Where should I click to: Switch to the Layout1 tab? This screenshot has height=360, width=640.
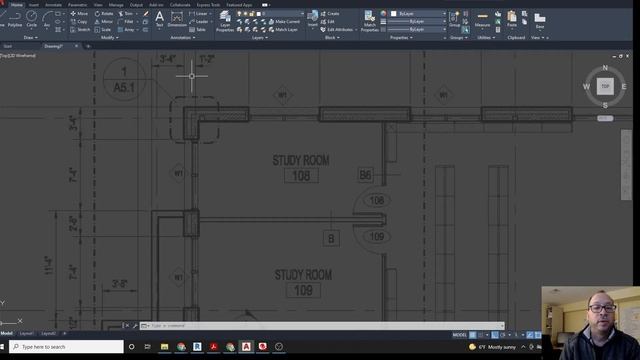click(x=27, y=333)
